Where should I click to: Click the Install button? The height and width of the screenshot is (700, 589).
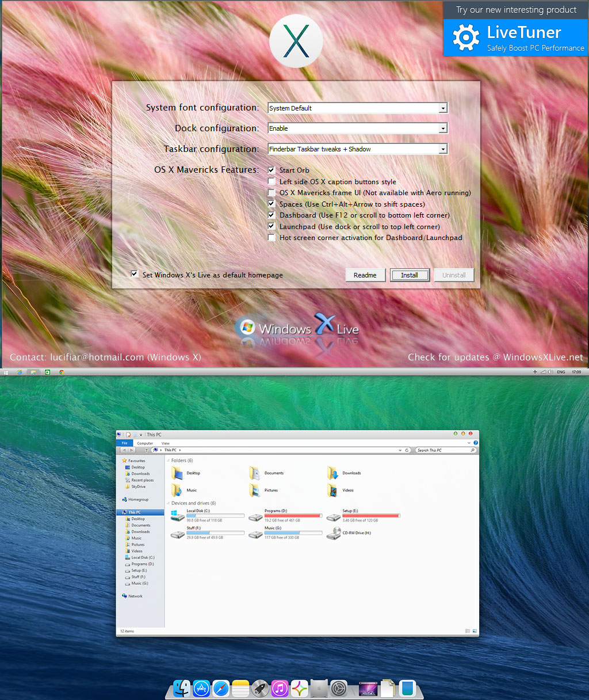click(410, 275)
